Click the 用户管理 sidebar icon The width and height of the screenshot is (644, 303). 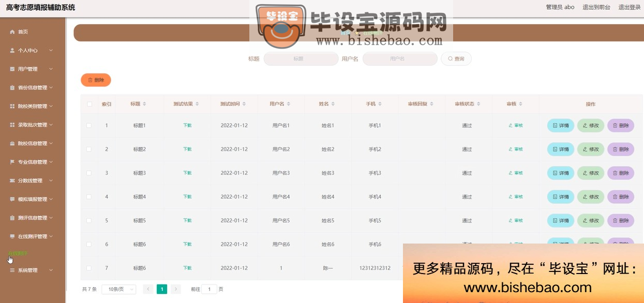[12, 69]
